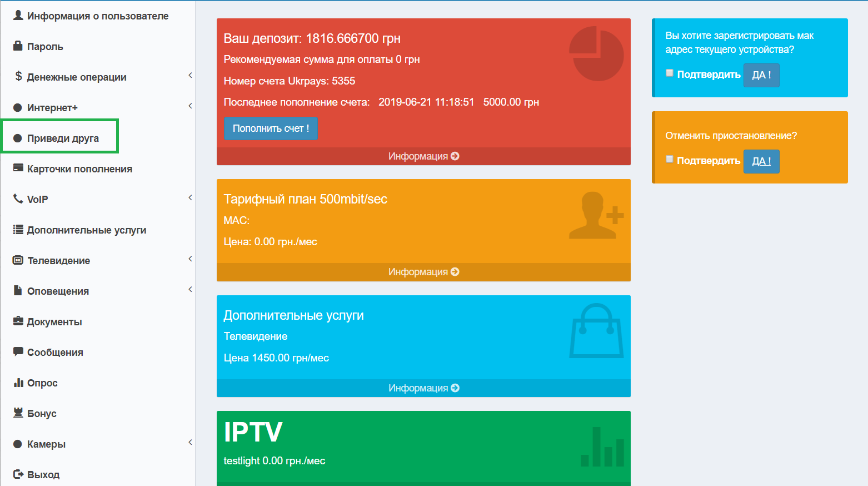Open Карточки пополнения in the sidebar
The image size is (868, 486).
point(79,169)
